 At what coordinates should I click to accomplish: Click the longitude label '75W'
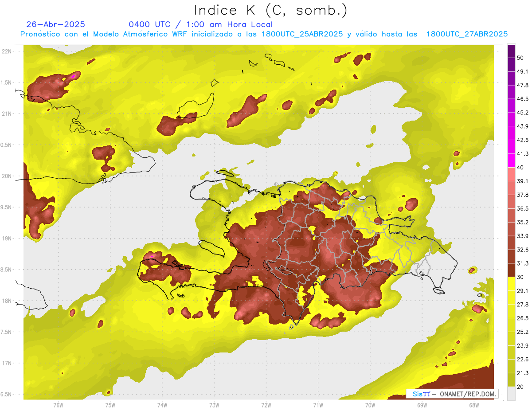[110, 405]
